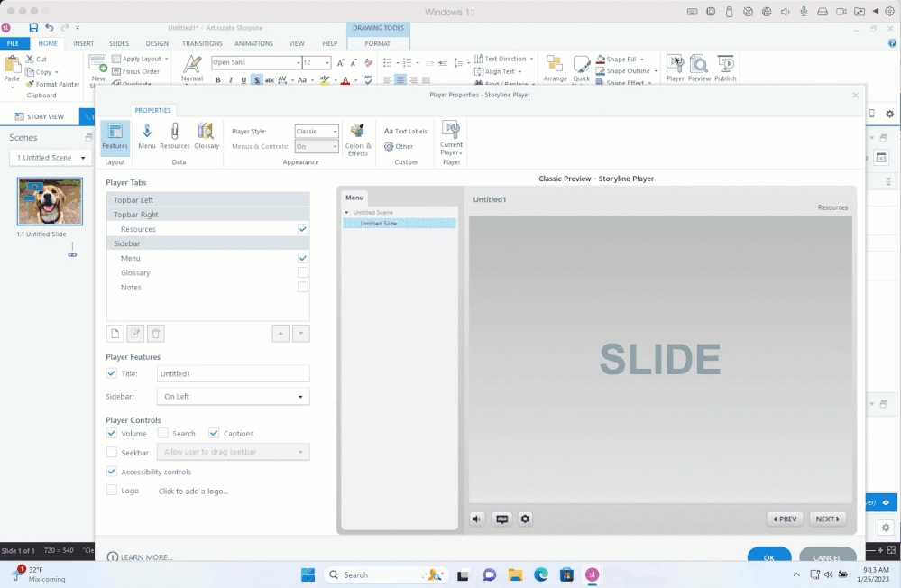Enable the Glossary sidebar tab checkbox
The height and width of the screenshot is (588, 901).
pyautogui.click(x=303, y=272)
